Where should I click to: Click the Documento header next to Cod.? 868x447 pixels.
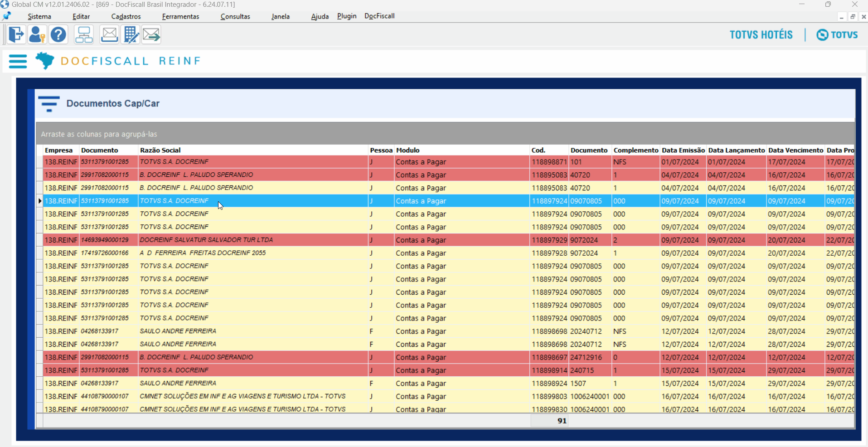(x=590, y=150)
